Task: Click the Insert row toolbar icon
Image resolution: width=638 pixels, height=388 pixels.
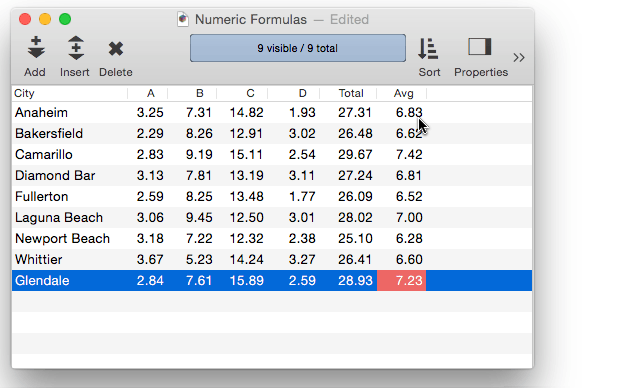Action: 76,48
